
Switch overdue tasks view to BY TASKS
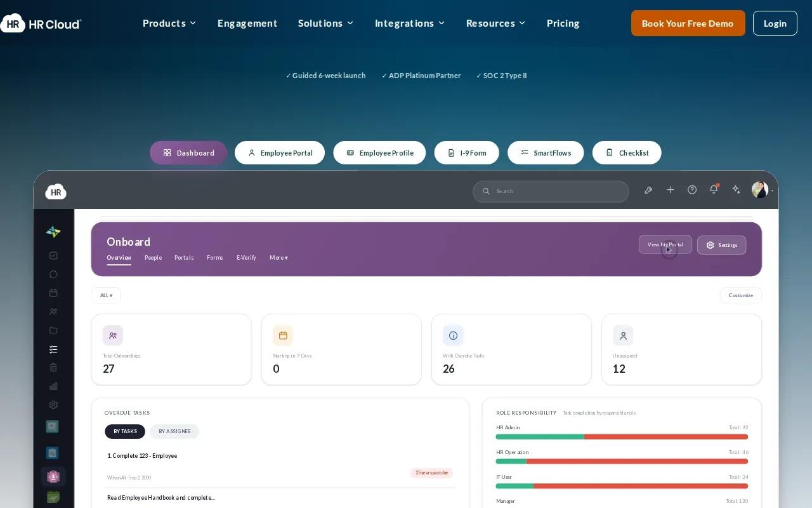pos(125,431)
